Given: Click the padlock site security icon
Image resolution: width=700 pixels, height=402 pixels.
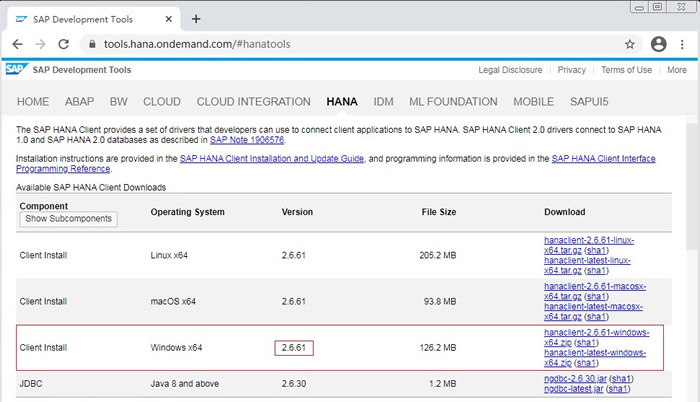Looking at the screenshot, I should [91, 44].
